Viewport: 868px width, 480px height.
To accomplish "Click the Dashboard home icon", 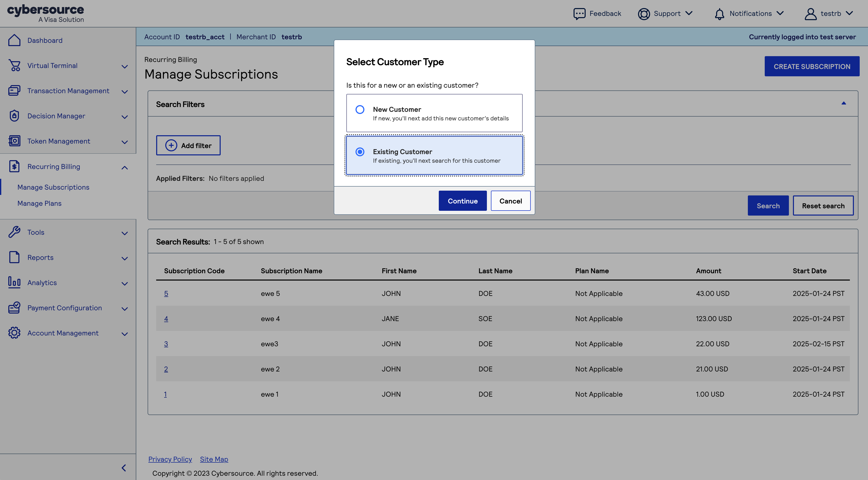I will (x=14, y=40).
